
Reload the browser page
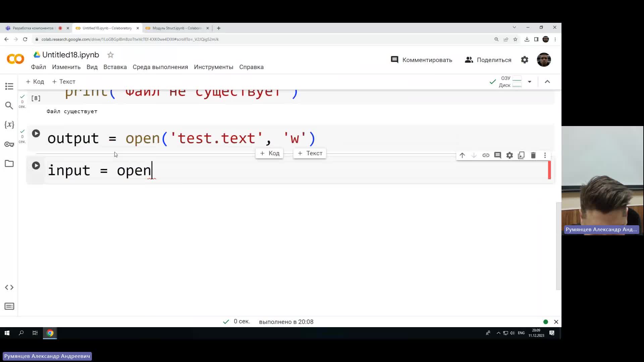click(25, 39)
